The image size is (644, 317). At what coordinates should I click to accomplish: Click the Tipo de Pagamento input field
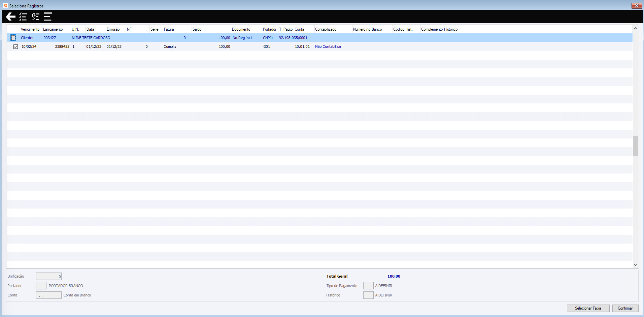pyautogui.click(x=368, y=286)
